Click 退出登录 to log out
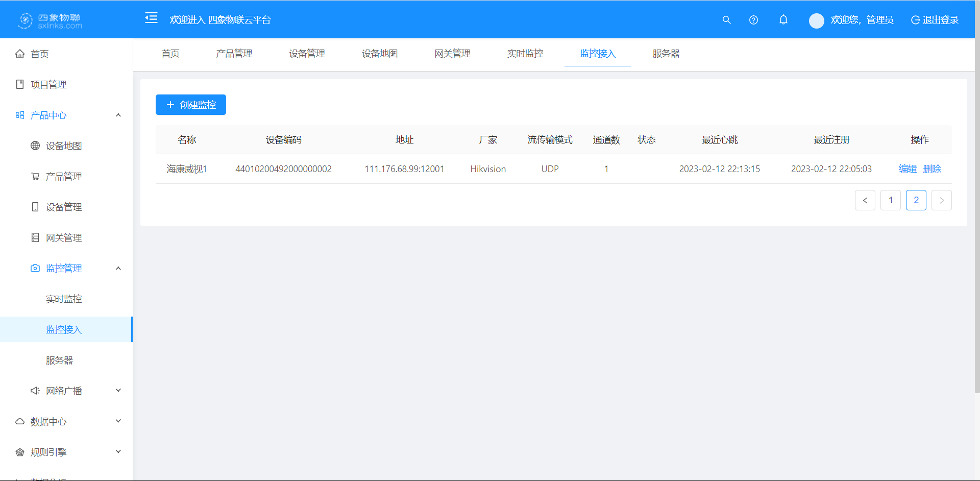The height and width of the screenshot is (481, 980). pos(935,20)
